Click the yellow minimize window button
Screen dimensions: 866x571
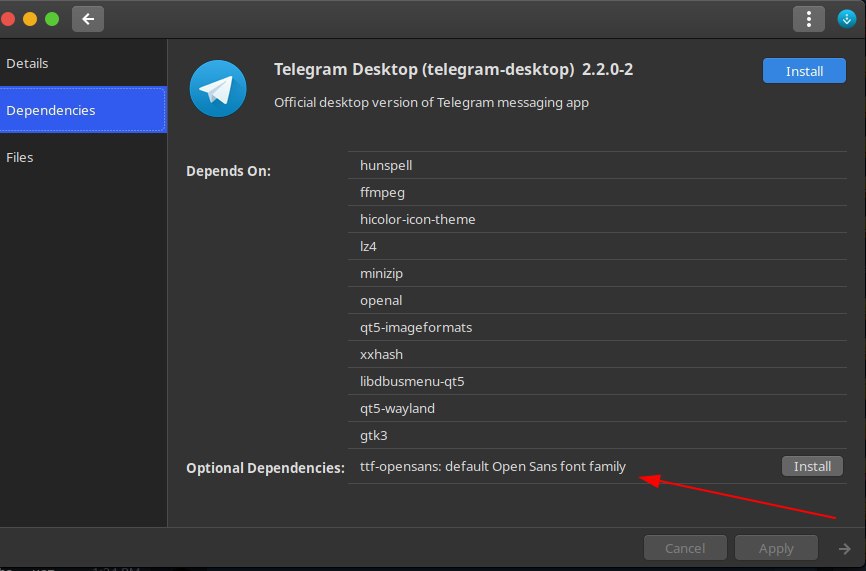pos(30,19)
